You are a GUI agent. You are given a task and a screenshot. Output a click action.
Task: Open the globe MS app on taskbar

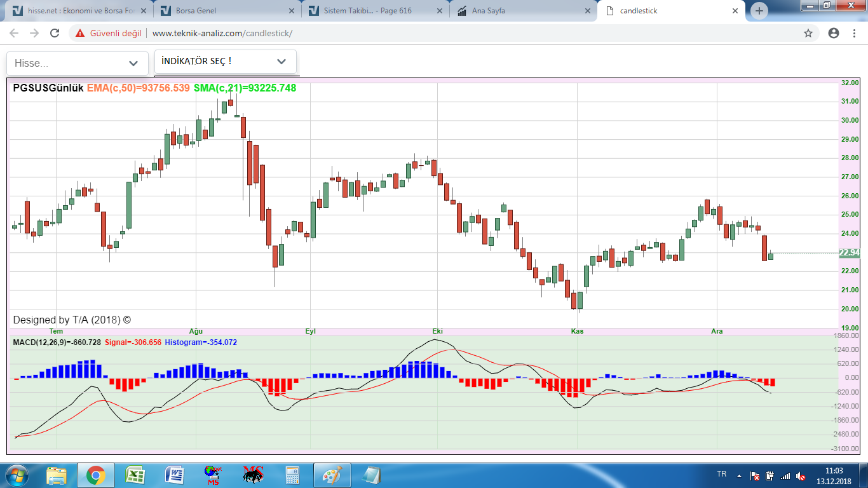[213, 475]
